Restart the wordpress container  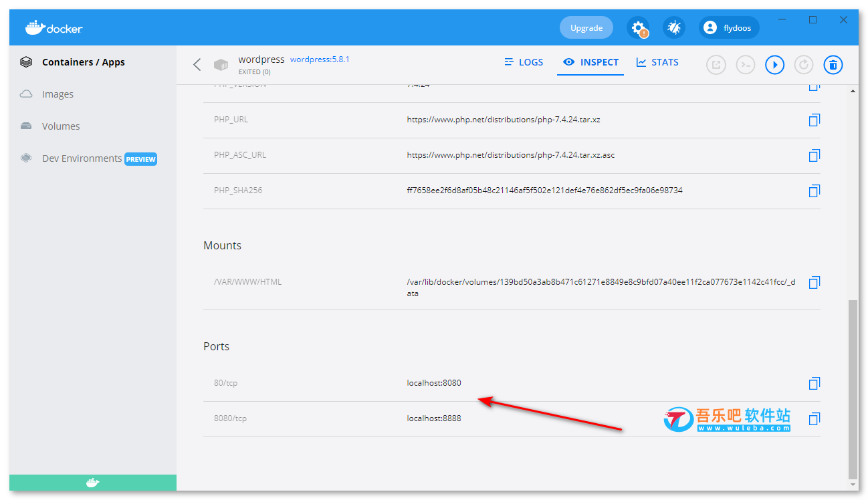click(x=804, y=65)
